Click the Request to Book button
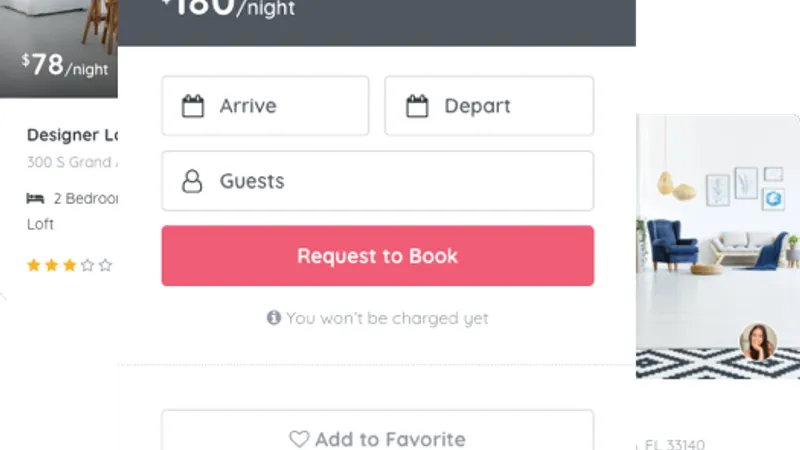 378,256
